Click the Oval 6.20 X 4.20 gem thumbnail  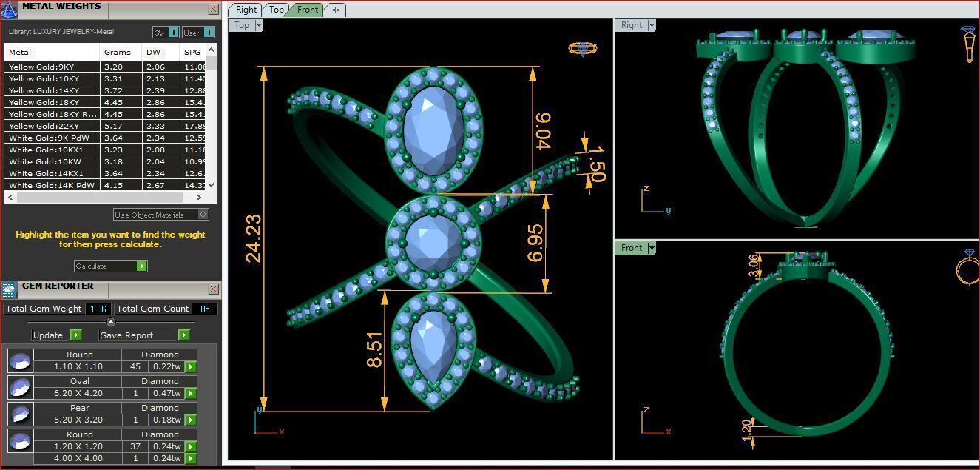click(20, 388)
